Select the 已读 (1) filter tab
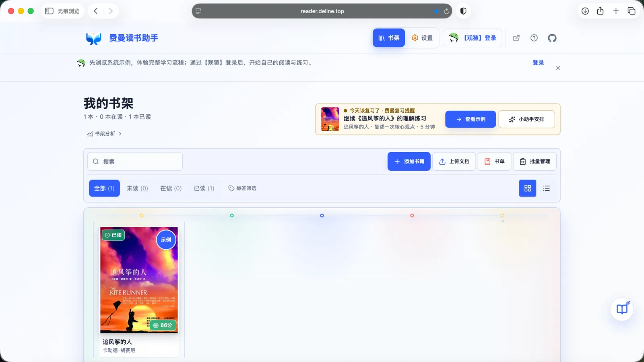This screenshot has width=644, height=362. coord(204,188)
